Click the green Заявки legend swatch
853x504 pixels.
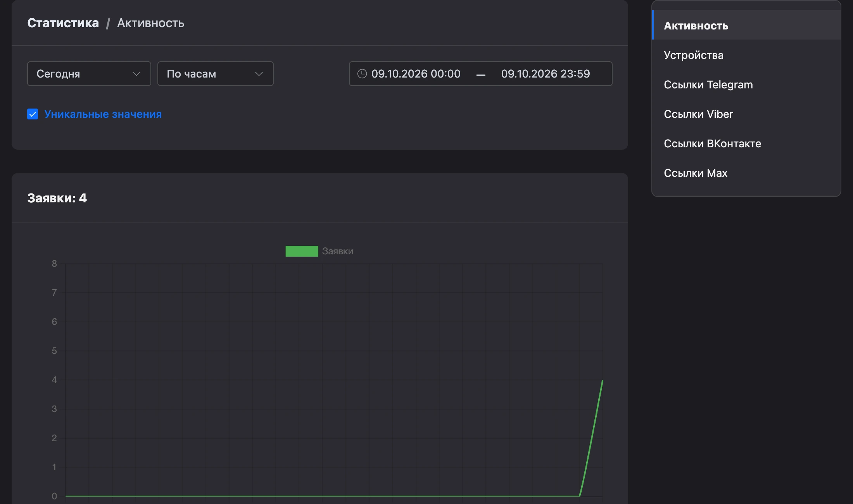click(302, 251)
